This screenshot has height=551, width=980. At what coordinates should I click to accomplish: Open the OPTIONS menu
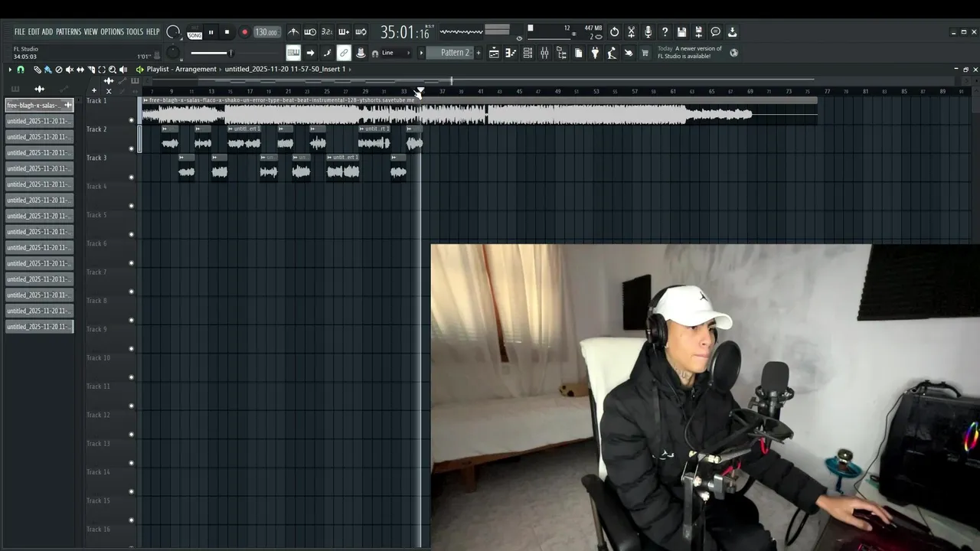112,32
